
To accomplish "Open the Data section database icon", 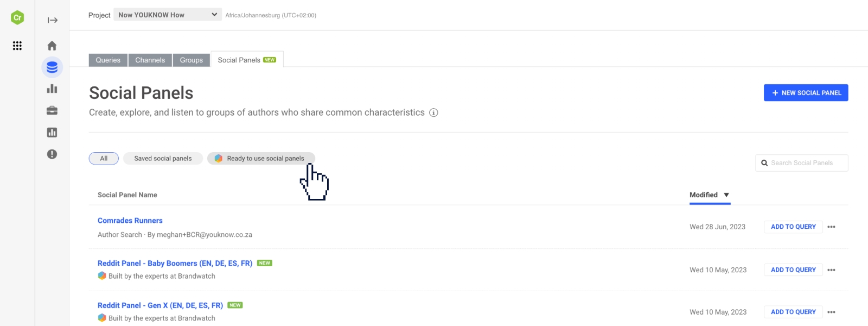I will point(52,67).
